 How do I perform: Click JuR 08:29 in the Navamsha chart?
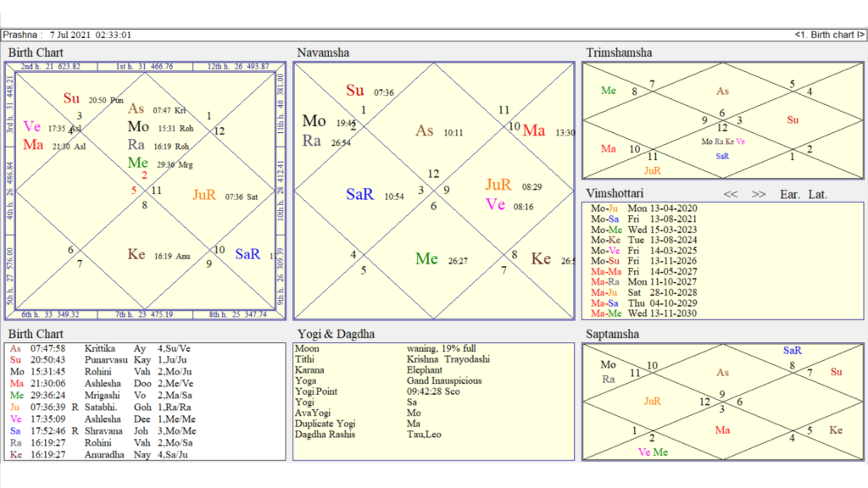514,186
